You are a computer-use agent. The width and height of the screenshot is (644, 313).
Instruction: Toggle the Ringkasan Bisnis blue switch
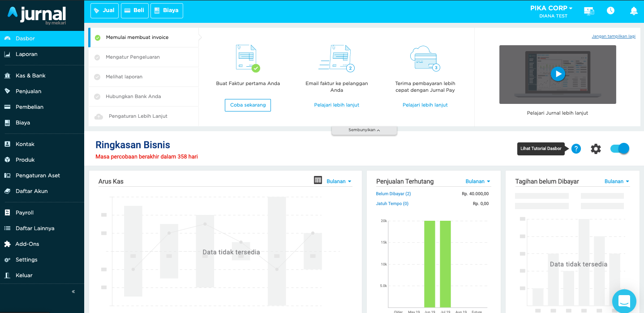[x=620, y=149]
